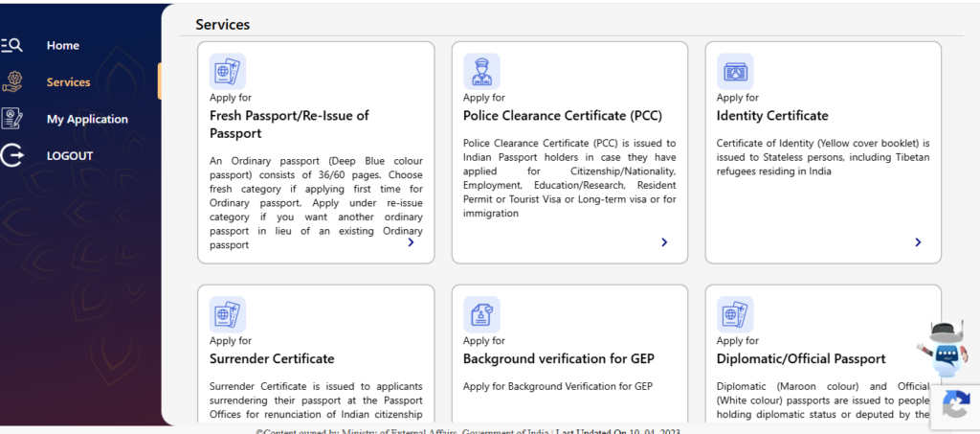Click the Background verification for GEP icon

tap(481, 315)
